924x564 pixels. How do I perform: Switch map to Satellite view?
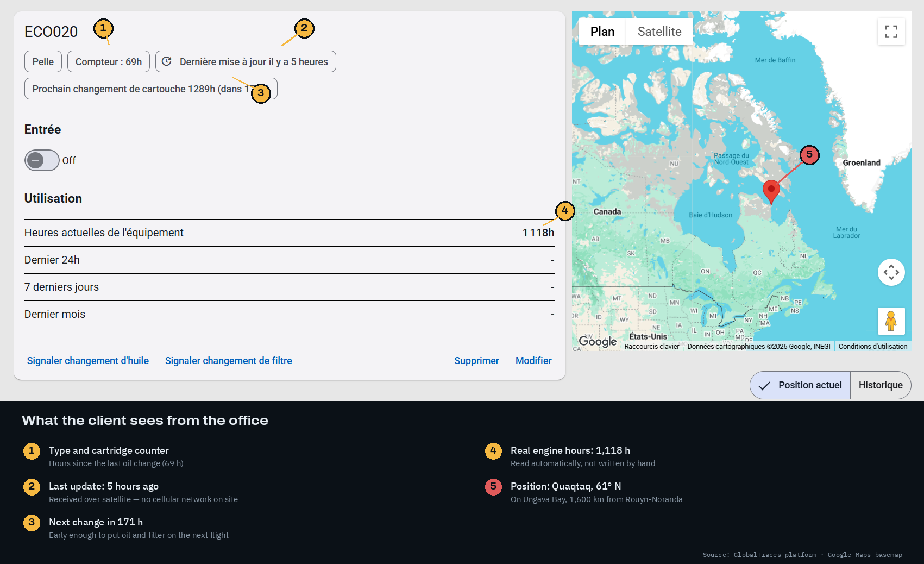659,32
